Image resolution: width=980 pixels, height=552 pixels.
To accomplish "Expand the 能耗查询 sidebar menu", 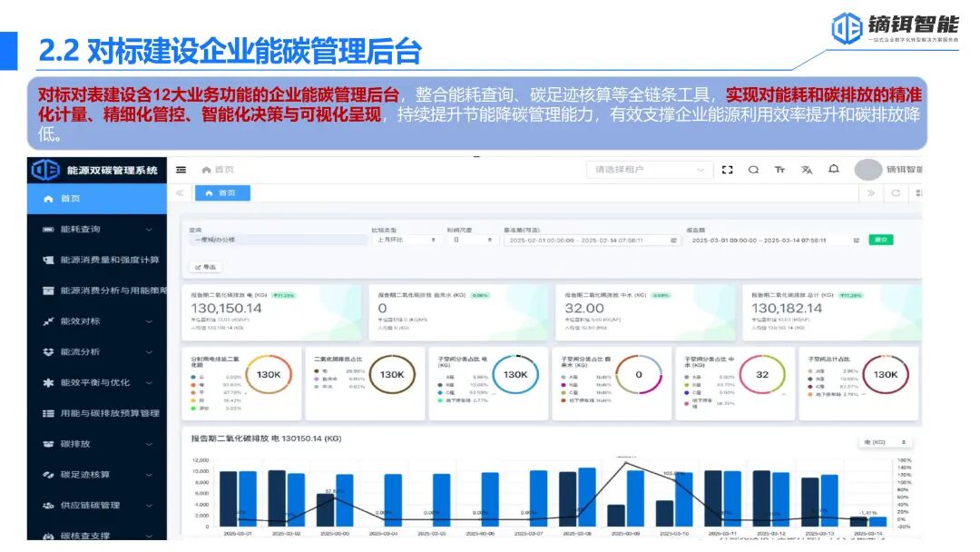I will 98,230.
